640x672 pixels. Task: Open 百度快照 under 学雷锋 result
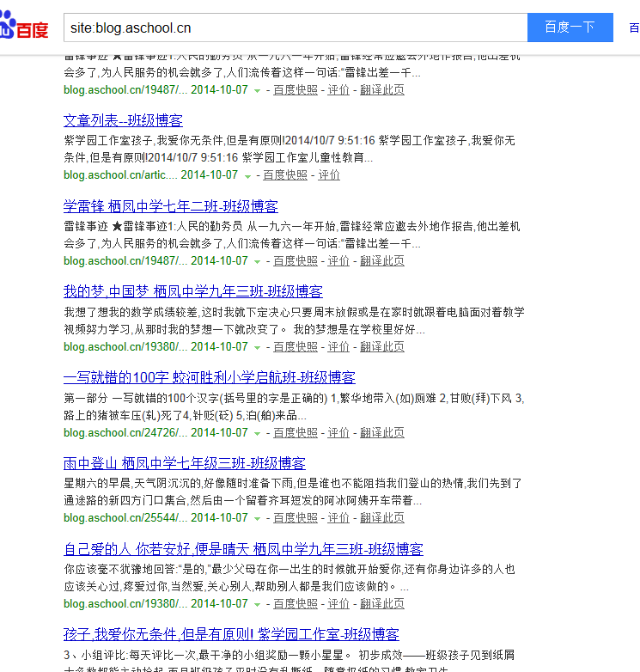pos(296,260)
